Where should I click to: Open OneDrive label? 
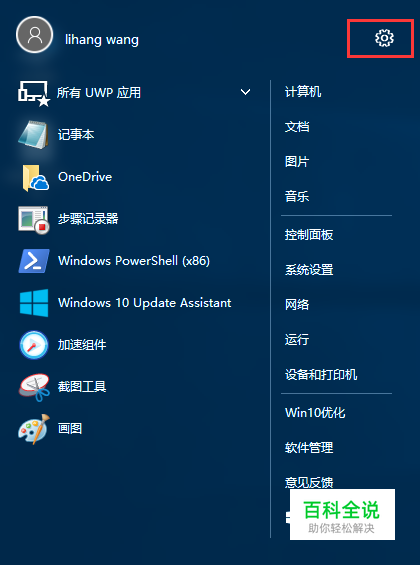[x=85, y=177]
